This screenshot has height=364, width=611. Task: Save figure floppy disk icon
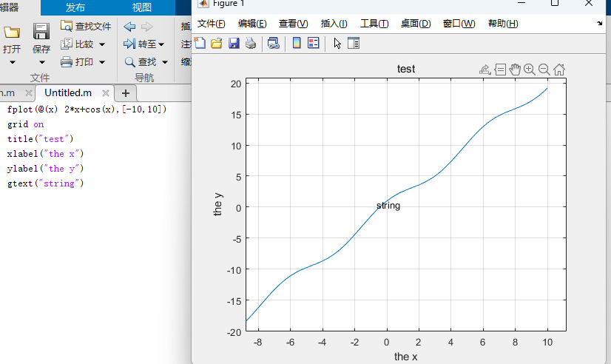(x=234, y=43)
